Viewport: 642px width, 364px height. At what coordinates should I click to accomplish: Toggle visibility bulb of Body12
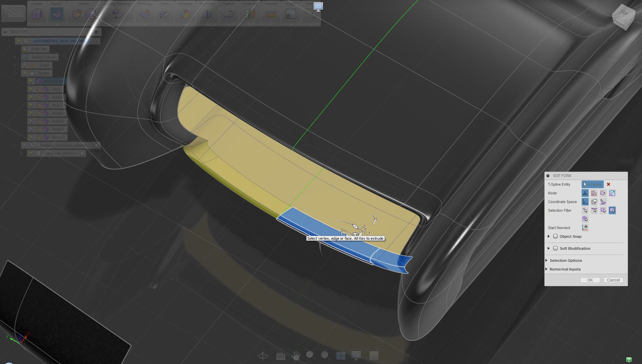[x=31, y=129]
